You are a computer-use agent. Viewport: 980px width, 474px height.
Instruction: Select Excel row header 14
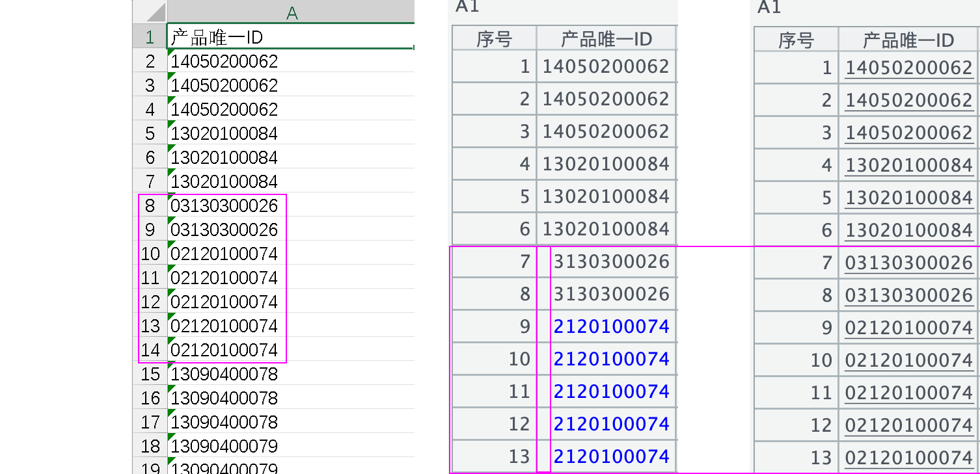click(x=150, y=350)
